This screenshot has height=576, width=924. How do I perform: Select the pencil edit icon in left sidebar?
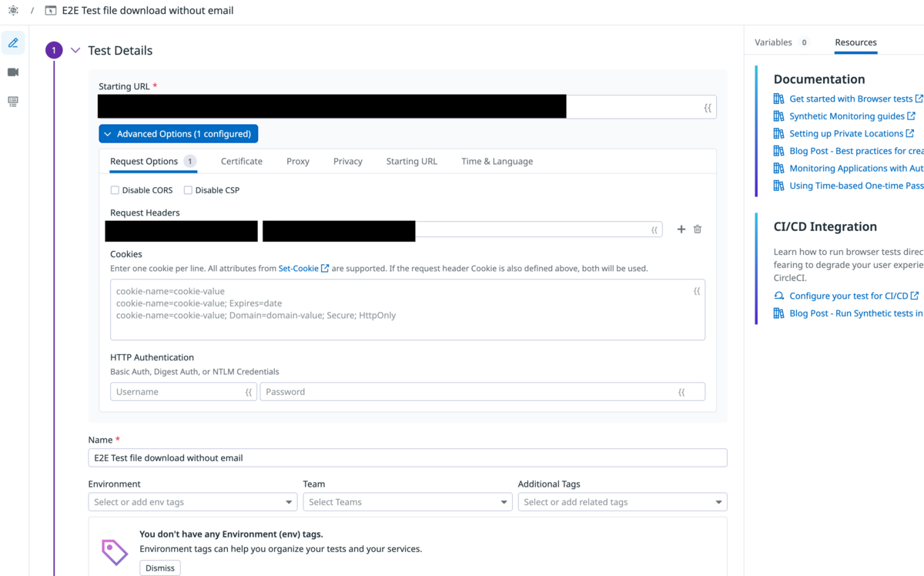point(13,43)
